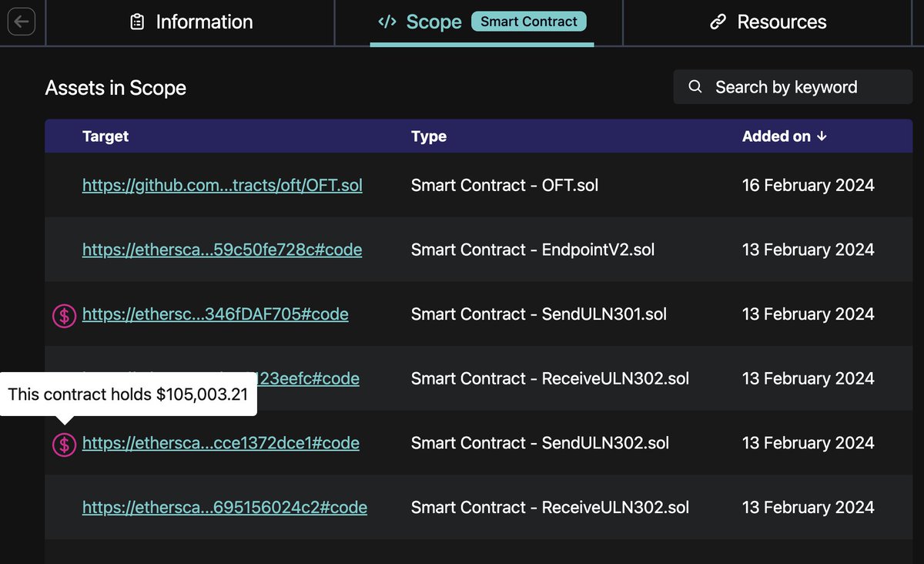Click 'Smart Contract - EndpointV2.sol' cell
The width and height of the screenshot is (924, 564).
click(x=533, y=250)
